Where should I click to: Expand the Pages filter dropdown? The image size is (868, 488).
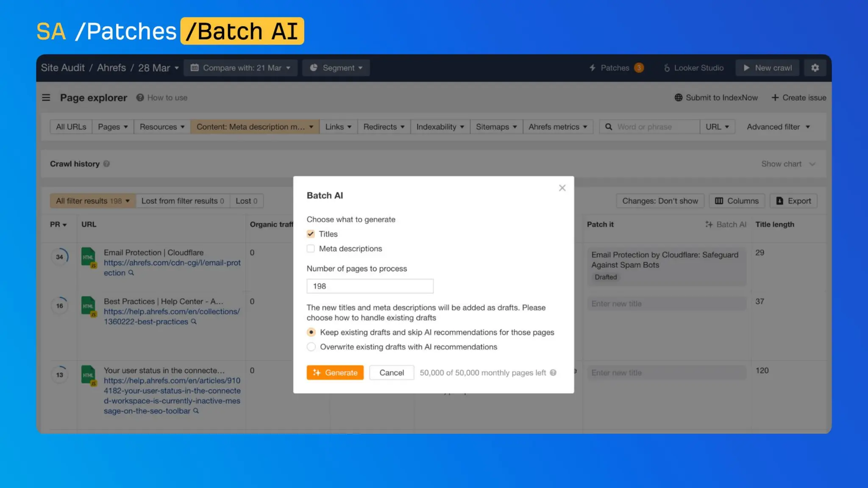tap(113, 127)
